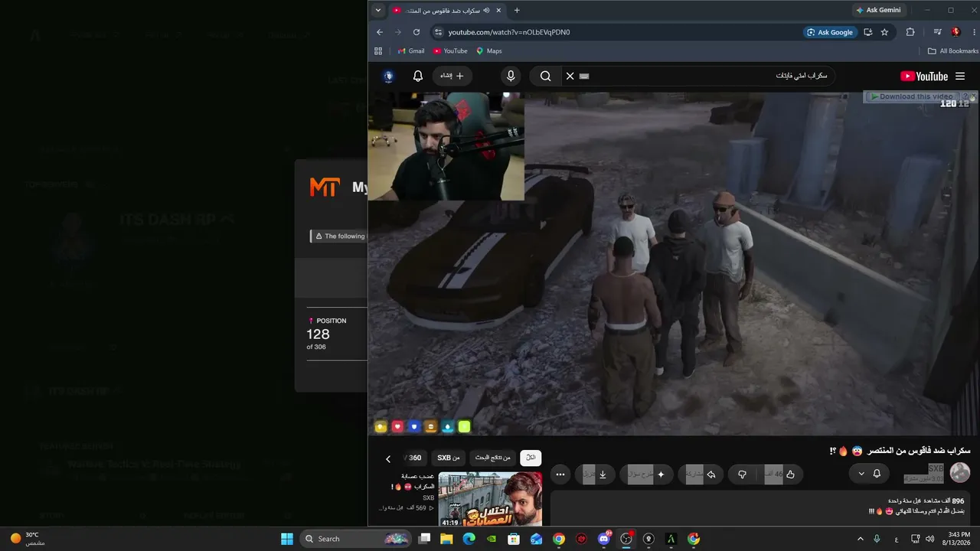Submit the YouTube search with the magnifier
Screen dimensions: 980x551
(545, 76)
